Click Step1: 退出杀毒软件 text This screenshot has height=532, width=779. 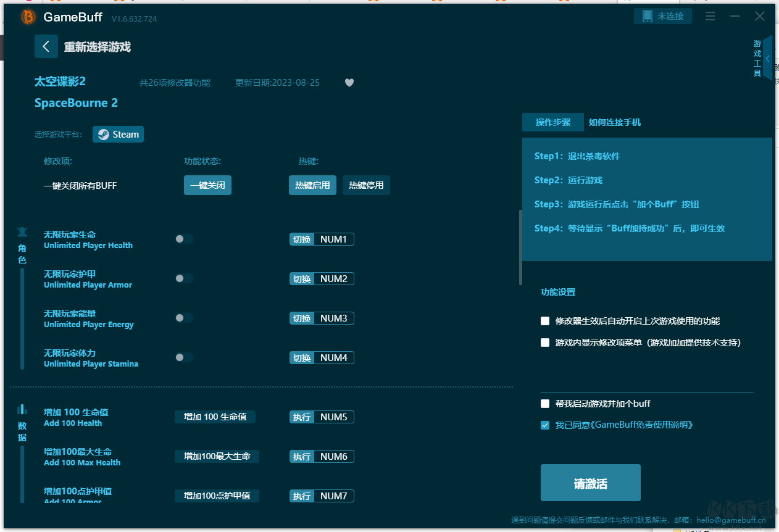(577, 156)
